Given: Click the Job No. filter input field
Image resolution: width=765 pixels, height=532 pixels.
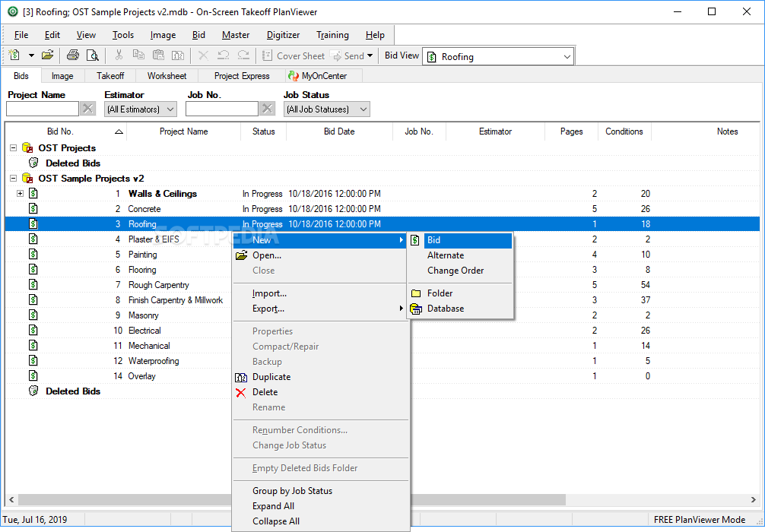Looking at the screenshot, I should [x=221, y=109].
